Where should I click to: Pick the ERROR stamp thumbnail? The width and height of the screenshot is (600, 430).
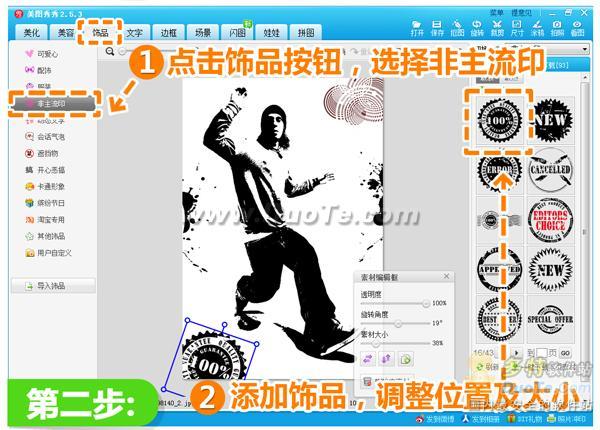coord(499,170)
